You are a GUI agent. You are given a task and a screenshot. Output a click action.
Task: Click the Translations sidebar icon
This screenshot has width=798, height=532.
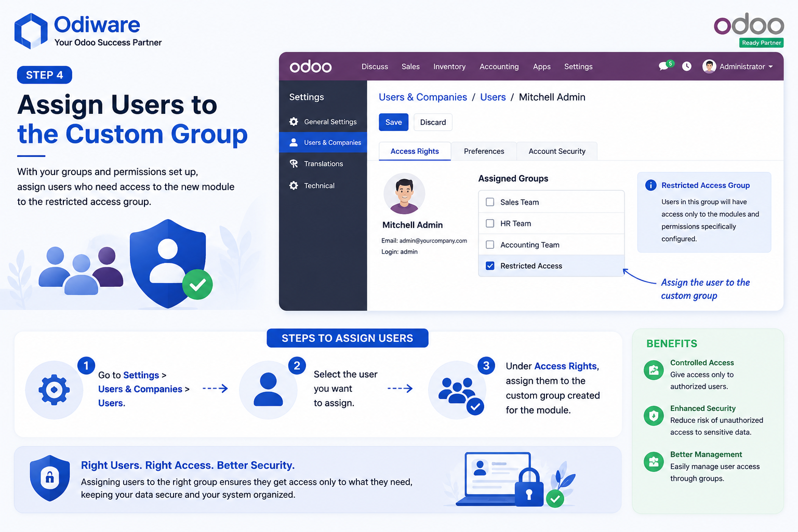coord(294,164)
